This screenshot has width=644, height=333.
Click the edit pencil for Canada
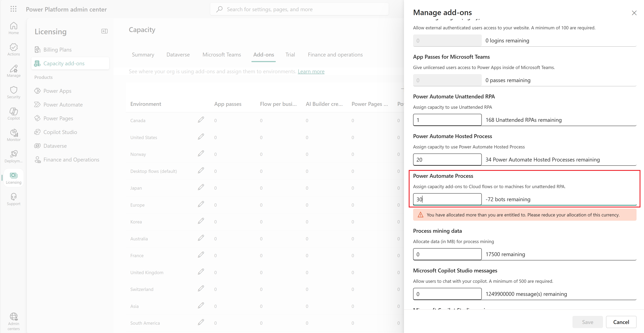click(201, 120)
